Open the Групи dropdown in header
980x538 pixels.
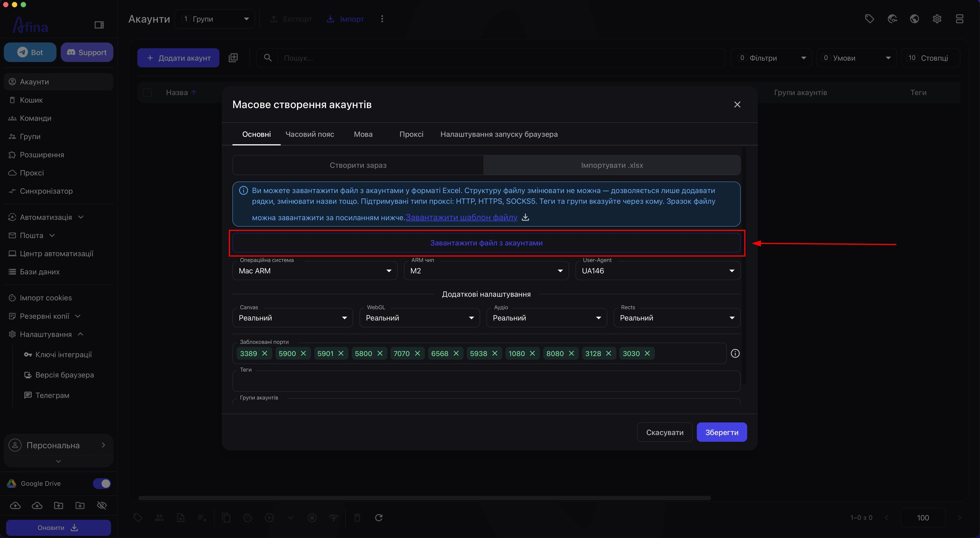coord(215,19)
